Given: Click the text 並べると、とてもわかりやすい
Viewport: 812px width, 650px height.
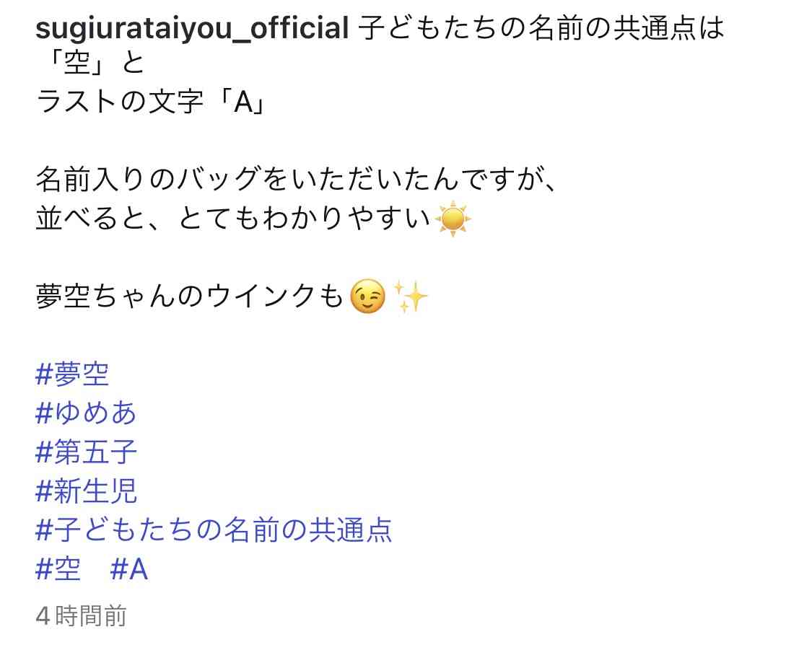Looking at the screenshot, I should click(x=234, y=219).
